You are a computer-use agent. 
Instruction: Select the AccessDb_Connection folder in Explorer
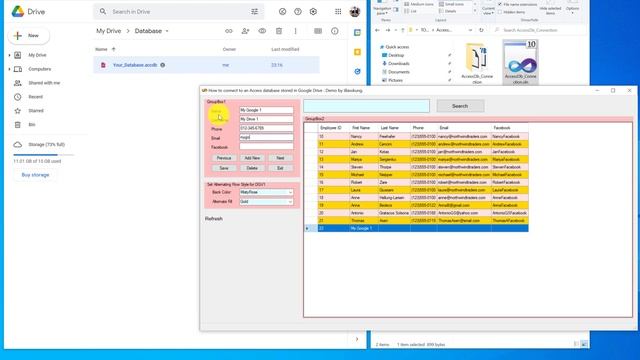(x=477, y=63)
